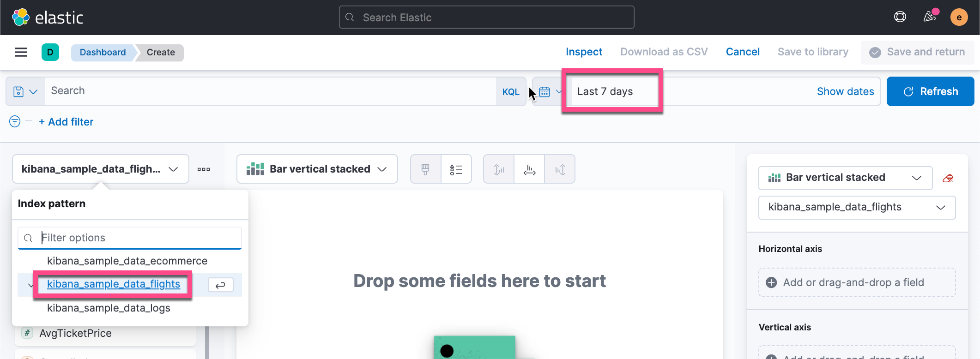Open toolbar Bar vertical stacked chart switcher

click(x=317, y=169)
